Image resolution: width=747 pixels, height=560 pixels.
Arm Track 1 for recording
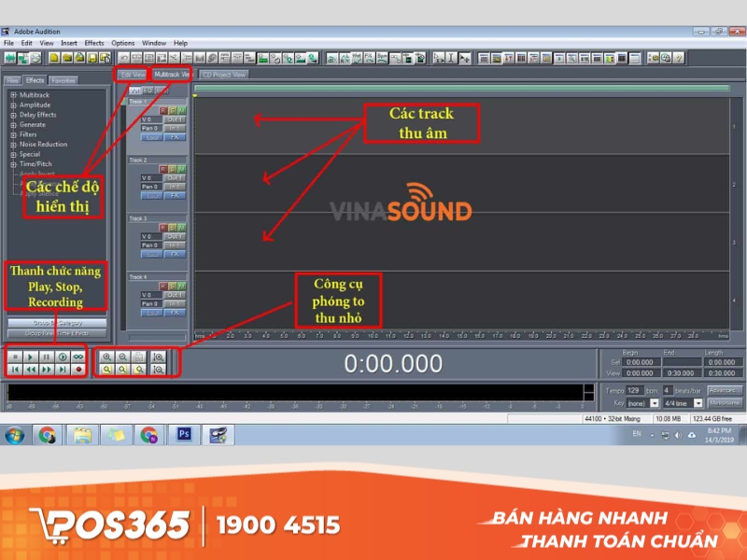(x=162, y=110)
